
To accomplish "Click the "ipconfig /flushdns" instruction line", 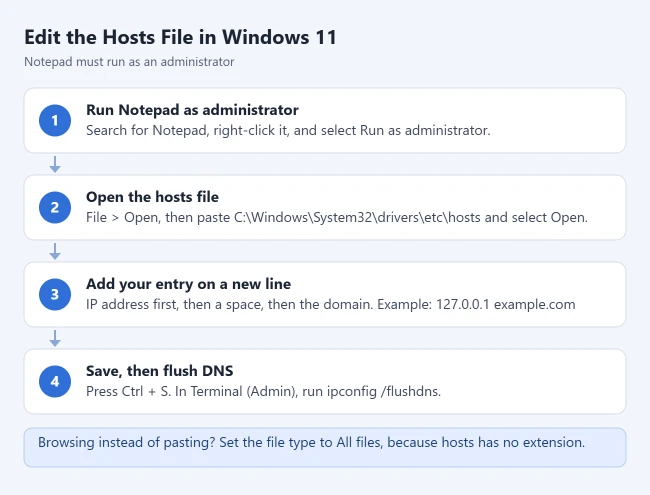I will (263, 391).
